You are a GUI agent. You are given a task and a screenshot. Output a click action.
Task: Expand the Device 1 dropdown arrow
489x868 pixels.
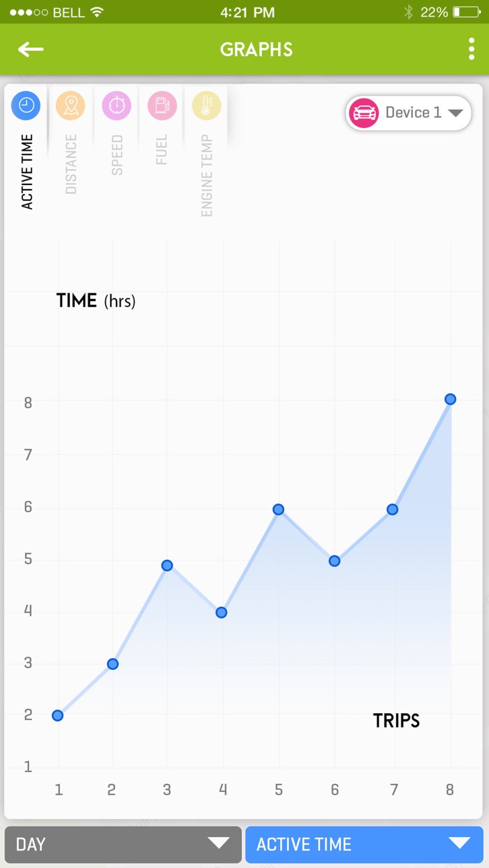pos(455,113)
